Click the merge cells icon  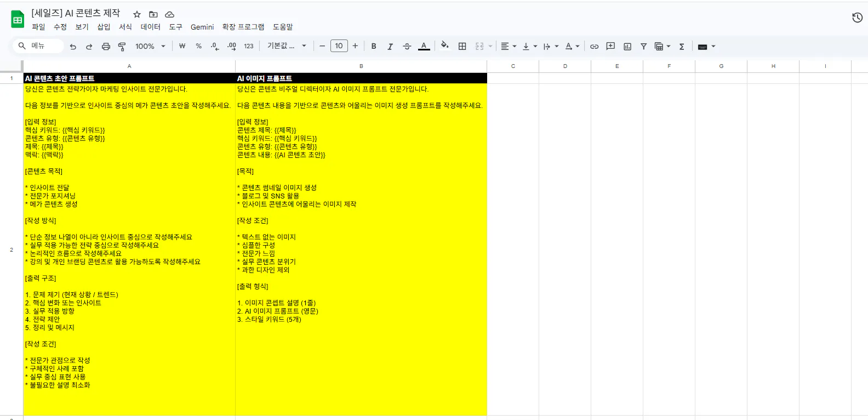[x=479, y=46]
